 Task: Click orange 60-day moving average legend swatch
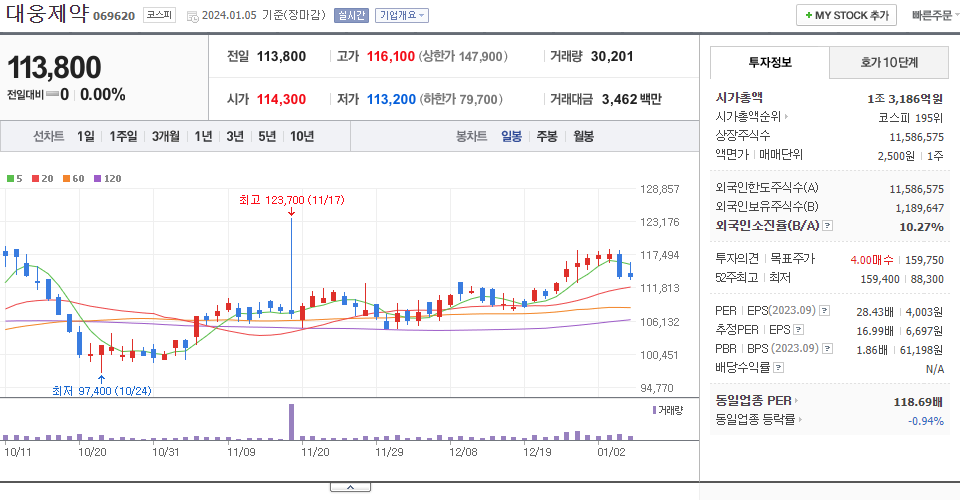pos(66,179)
